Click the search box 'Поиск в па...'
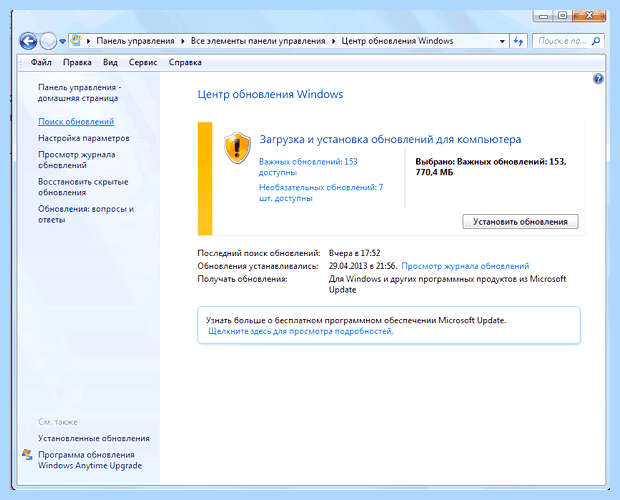 click(x=568, y=41)
